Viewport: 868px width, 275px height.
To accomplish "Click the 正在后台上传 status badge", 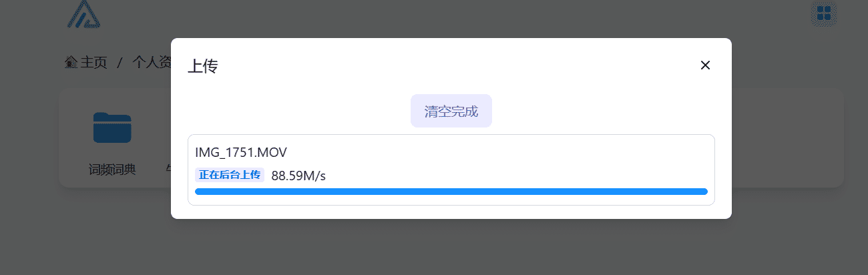I will [230, 175].
